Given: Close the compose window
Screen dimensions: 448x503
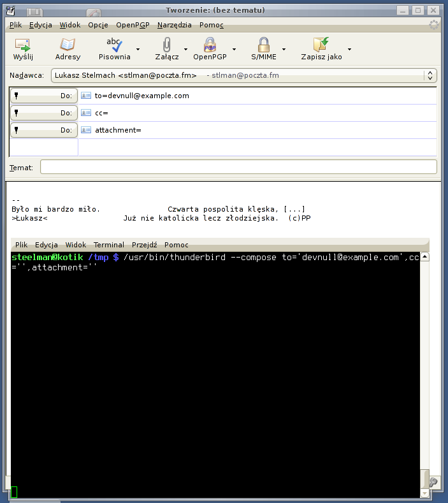Looking at the screenshot, I should pos(433,11).
